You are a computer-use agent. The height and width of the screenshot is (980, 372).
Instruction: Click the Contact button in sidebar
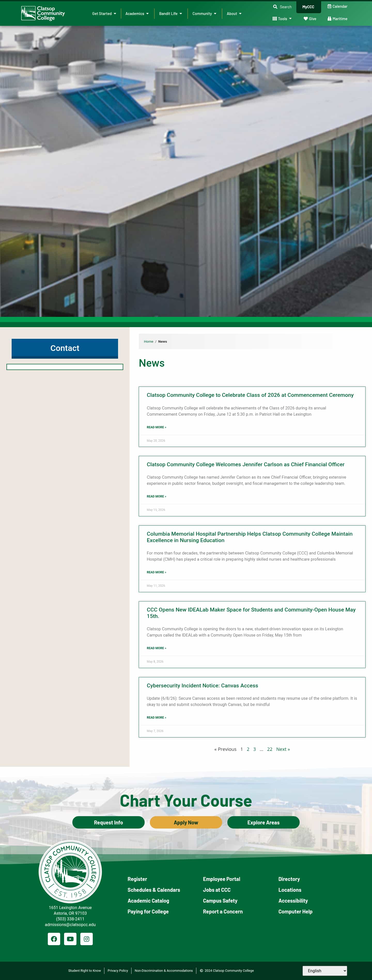pyautogui.click(x=65, y=349)
